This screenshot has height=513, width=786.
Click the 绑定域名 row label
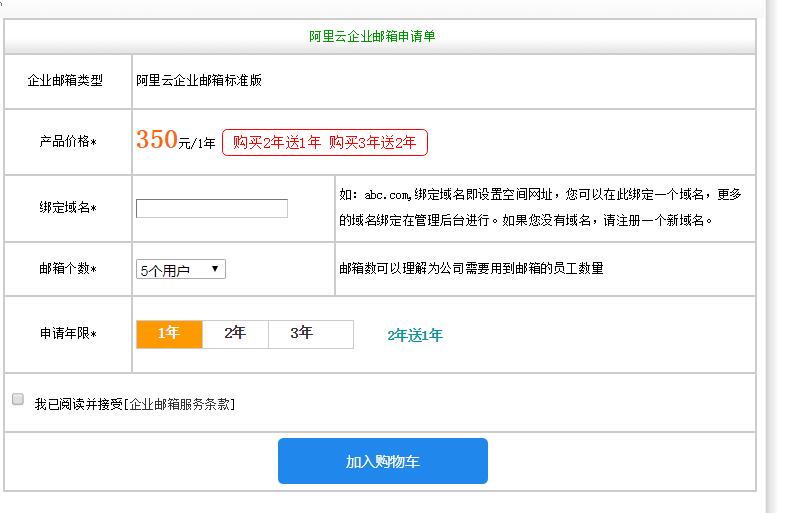point(68,208)
